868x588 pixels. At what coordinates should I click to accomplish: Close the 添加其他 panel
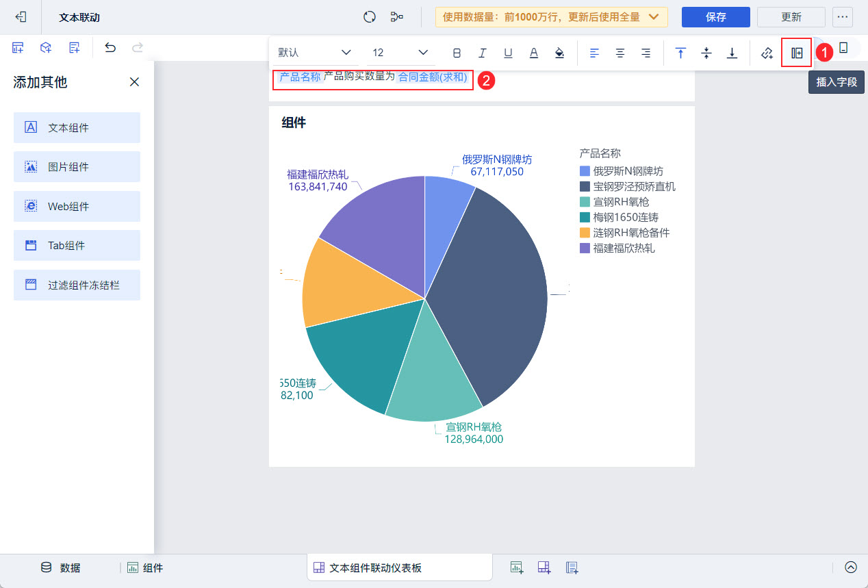[134, 82]
